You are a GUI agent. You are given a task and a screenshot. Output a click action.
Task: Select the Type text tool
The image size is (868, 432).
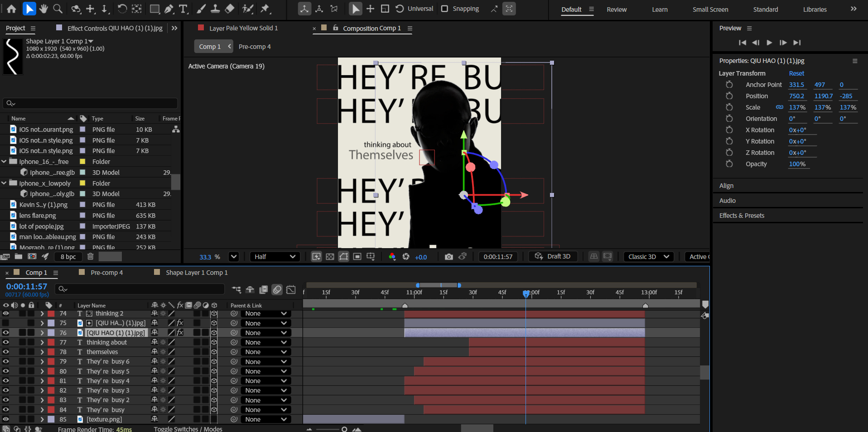(183, 9)
